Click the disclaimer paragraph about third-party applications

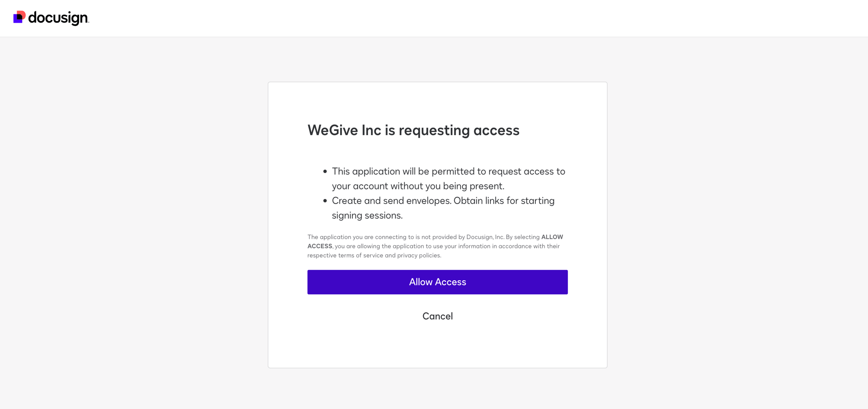pos(435,246)
